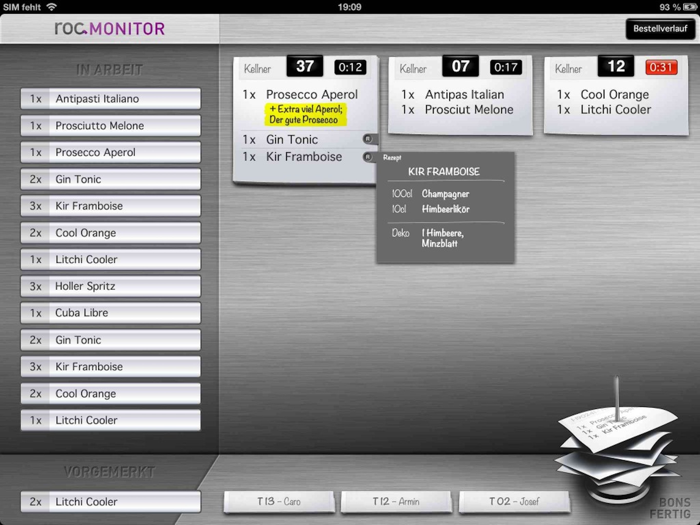
Task: Tap the battery icon in the status bar
Action: (689, 7)
